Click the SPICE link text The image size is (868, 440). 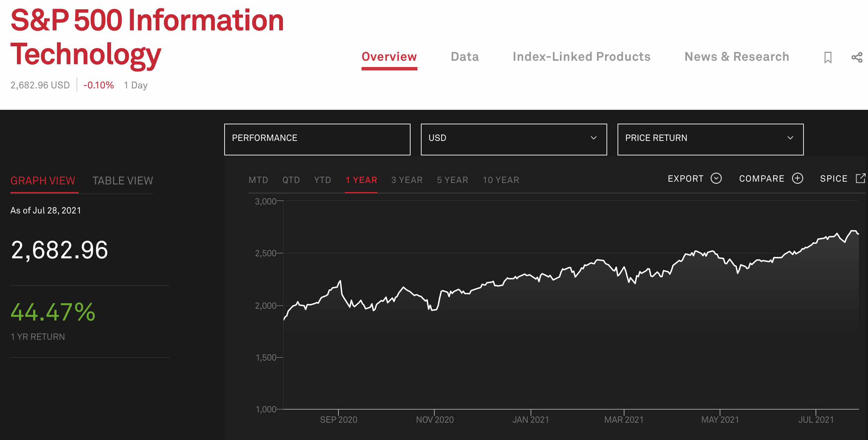(x=834, y=179)
